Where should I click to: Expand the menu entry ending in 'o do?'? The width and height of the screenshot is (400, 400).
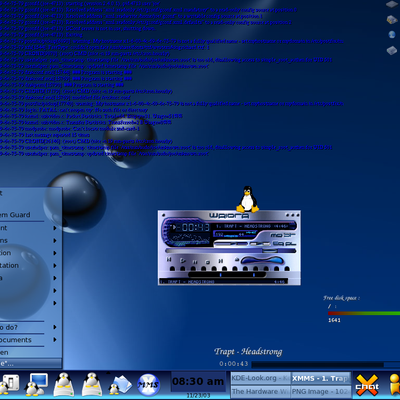click(x=30, y=327)
